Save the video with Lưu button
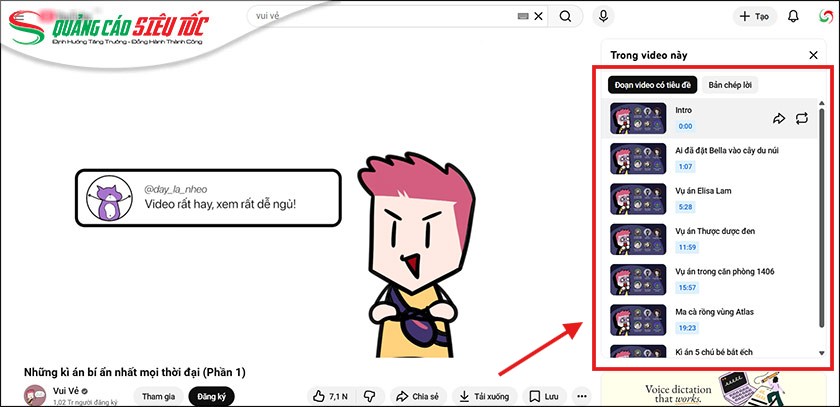Screen dimensions: 840x407 coord(544,396)
